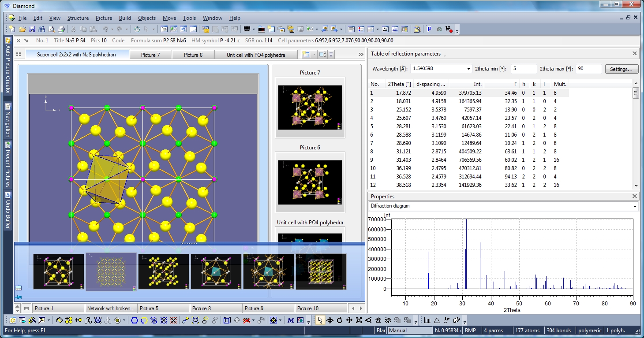This screenshot has width=644, height=338.
Task: Select the hand pan tool in toolbar
Action: click(x=137, y=29)
